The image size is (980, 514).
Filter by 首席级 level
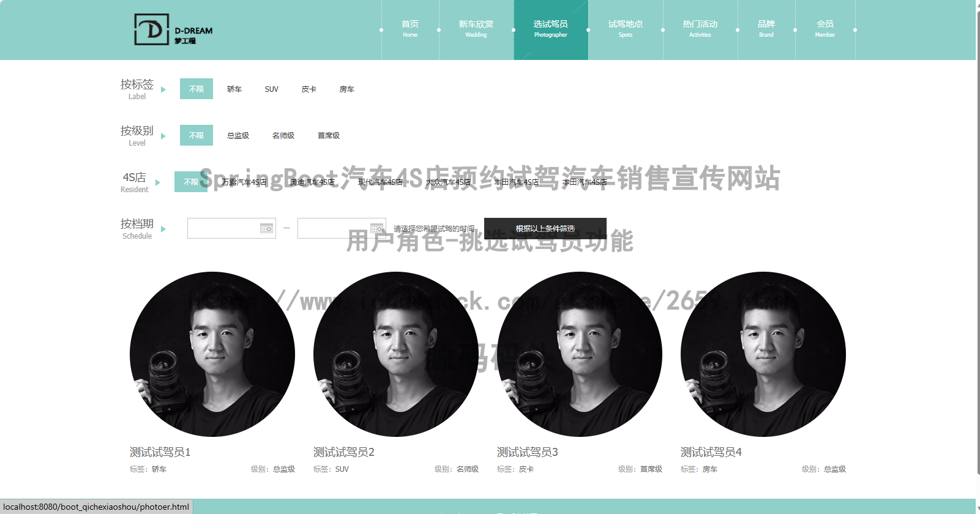click(x=329, y=136)
